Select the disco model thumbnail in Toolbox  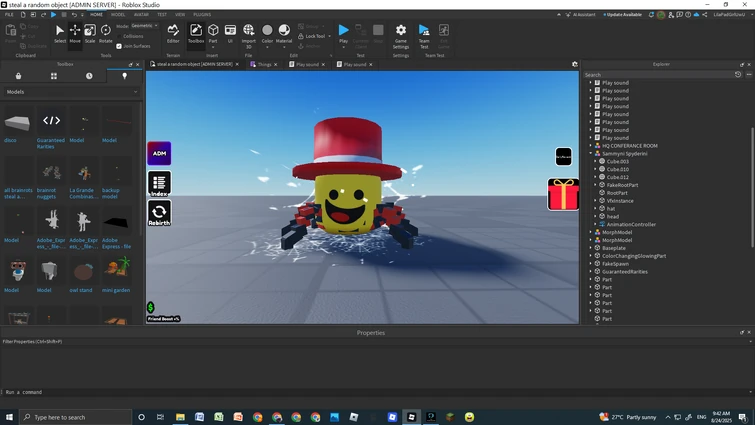[18, 123]
